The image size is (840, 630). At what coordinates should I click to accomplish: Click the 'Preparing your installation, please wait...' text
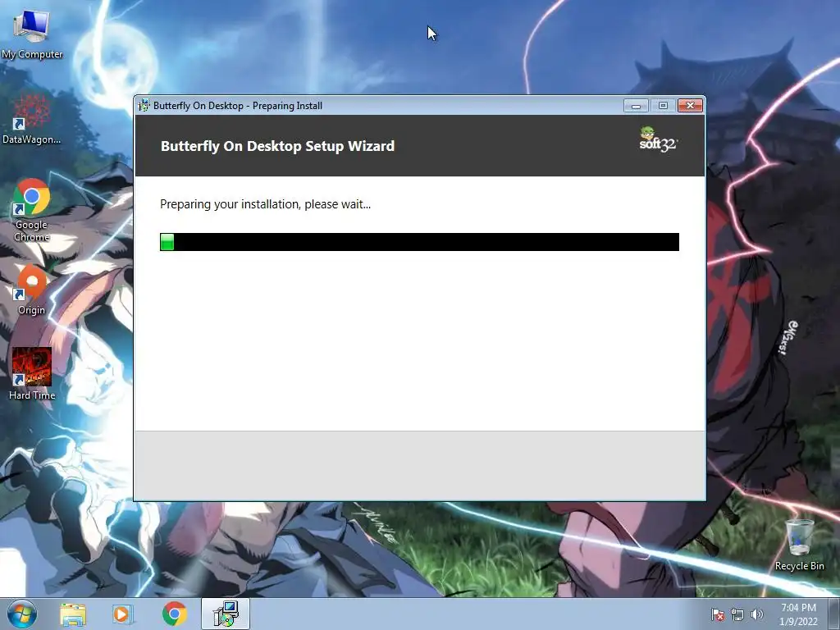265,204
